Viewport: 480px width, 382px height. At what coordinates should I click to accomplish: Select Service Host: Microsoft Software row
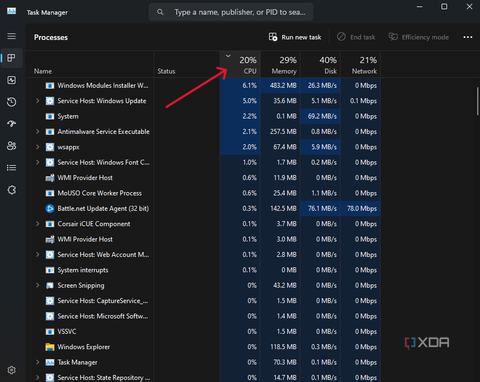tap(203, 316)
